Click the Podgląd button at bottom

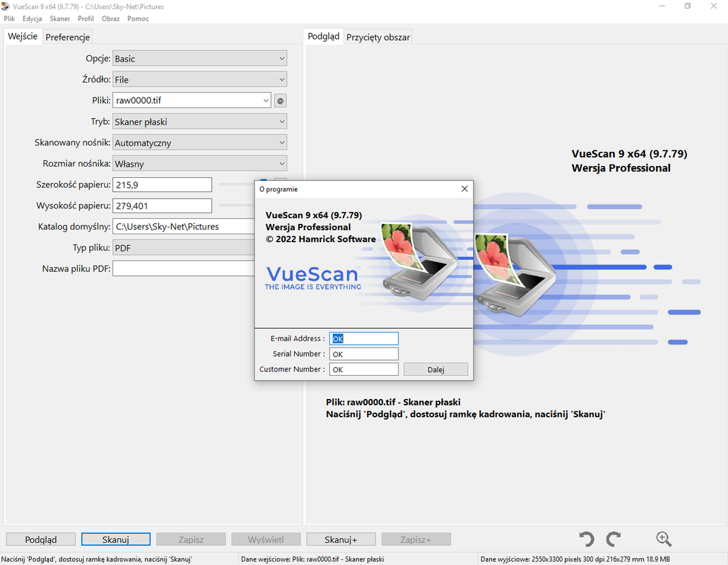pos(41,540)
